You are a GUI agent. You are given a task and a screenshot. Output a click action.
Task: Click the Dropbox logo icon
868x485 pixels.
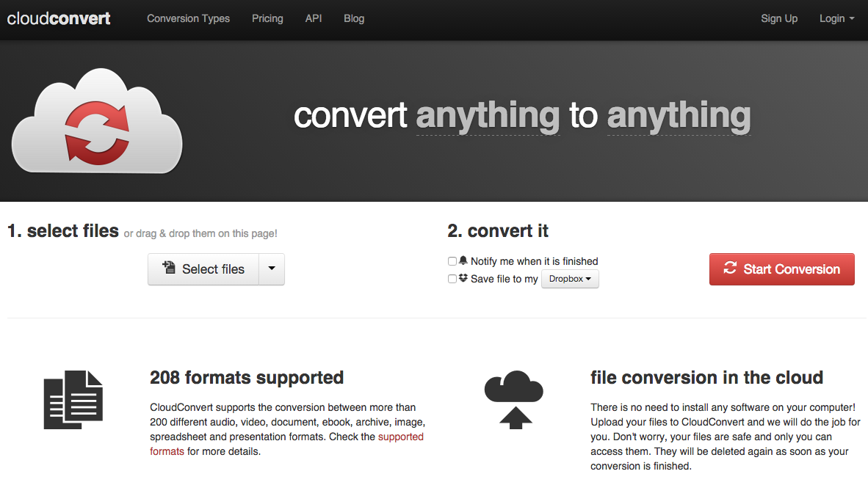point(463,278)
